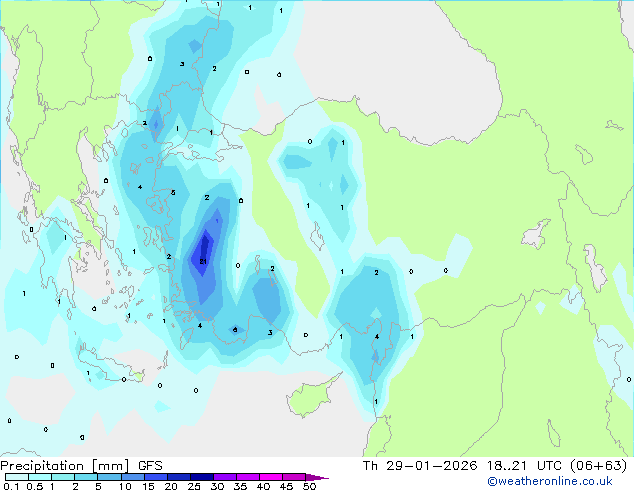Select the legend label '50'
The image size is (634, 490).
click(309, 486)
